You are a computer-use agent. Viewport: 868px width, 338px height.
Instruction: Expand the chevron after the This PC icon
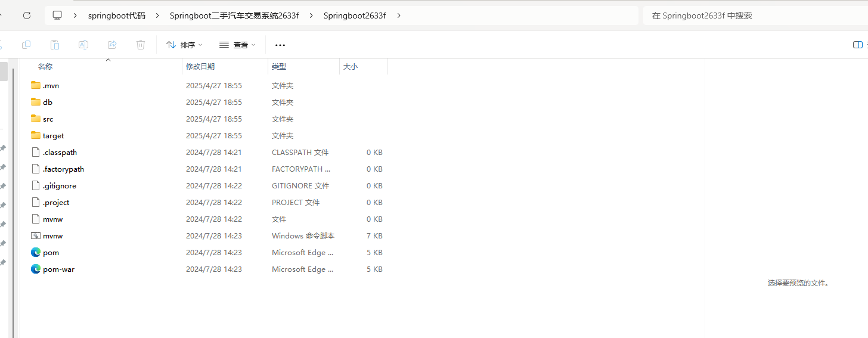coord(75,15)
